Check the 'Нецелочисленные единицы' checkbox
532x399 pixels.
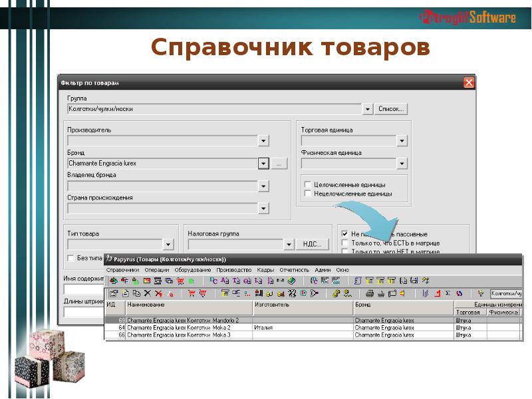pos(307,194)
